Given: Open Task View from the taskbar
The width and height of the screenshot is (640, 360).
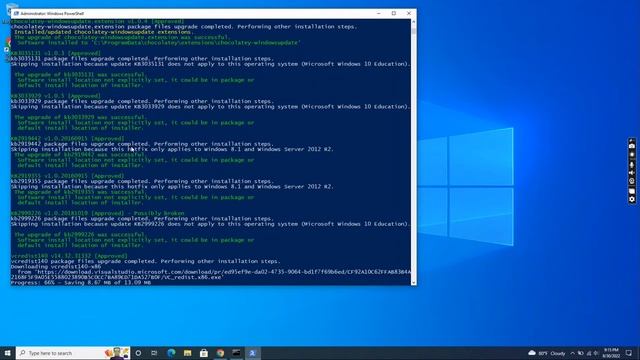Looking at the screenshot, I should pos(154,353).
